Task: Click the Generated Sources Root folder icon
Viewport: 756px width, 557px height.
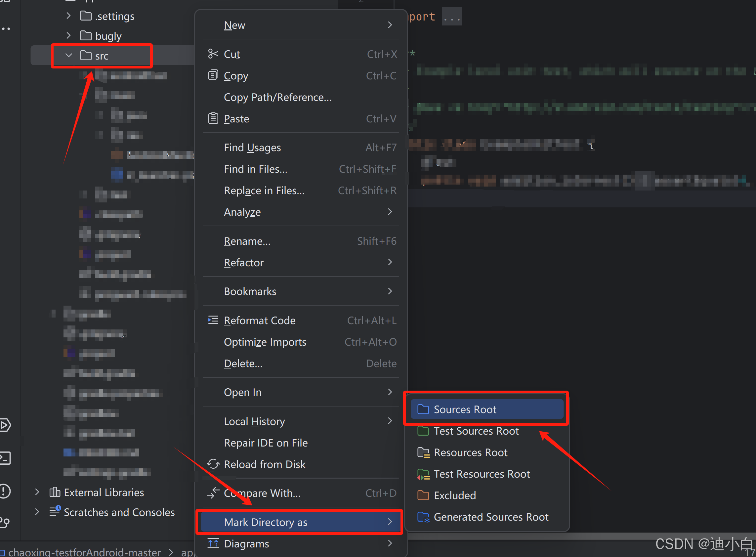Action: 423,517
